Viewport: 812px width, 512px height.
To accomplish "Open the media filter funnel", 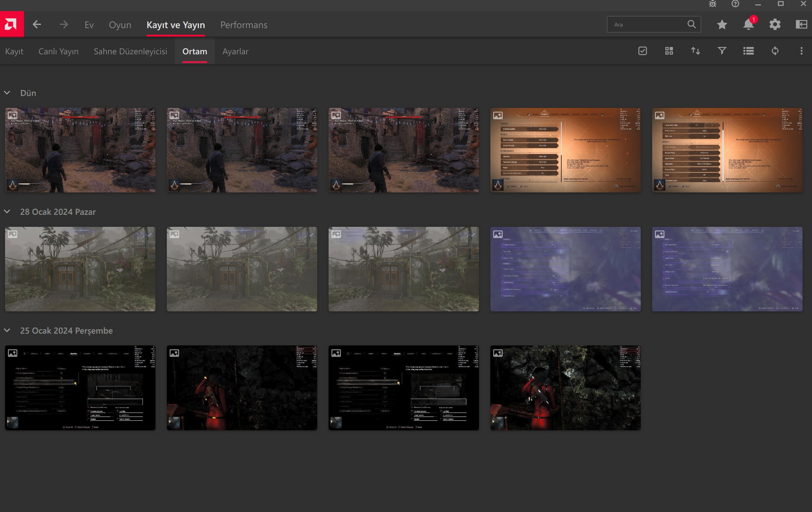I will tap(722, 51).
